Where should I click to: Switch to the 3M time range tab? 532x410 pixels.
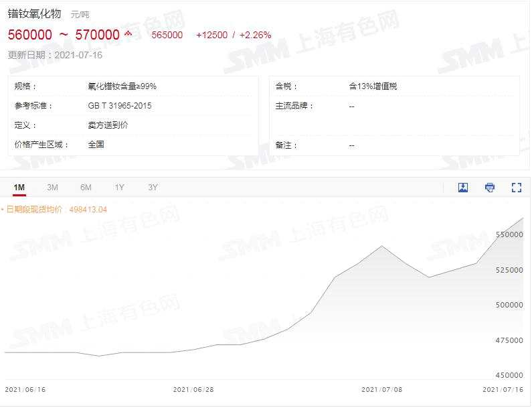[53, 187]
